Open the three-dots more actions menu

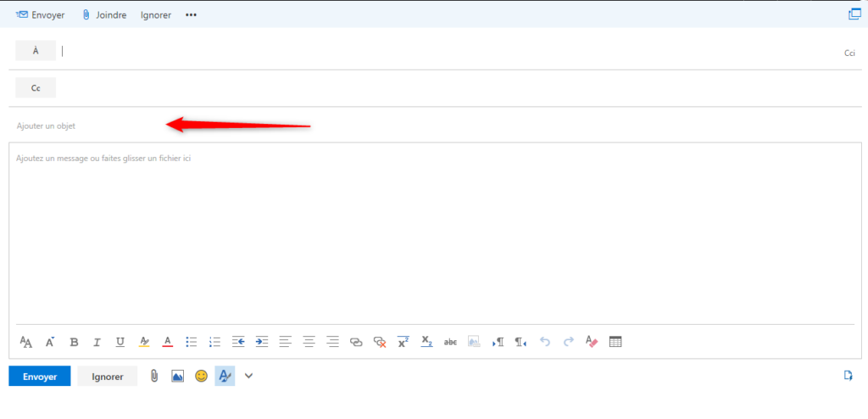[191, 15]
